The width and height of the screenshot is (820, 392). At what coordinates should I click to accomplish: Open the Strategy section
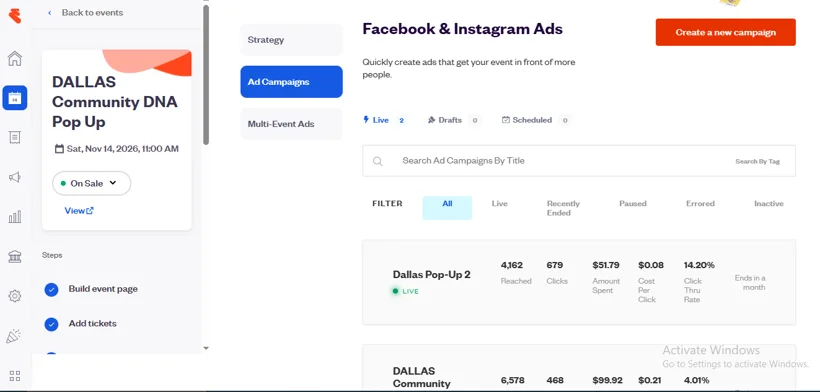(291, 40)
